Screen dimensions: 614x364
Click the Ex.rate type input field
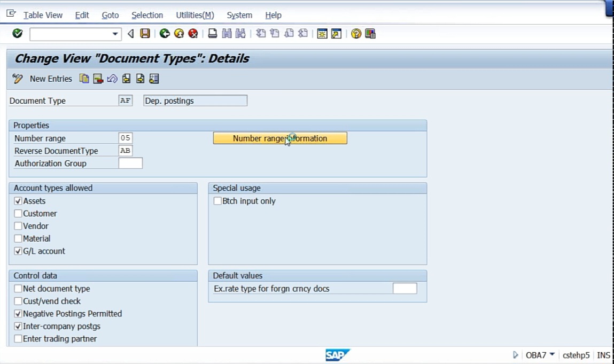coord(405,289)
